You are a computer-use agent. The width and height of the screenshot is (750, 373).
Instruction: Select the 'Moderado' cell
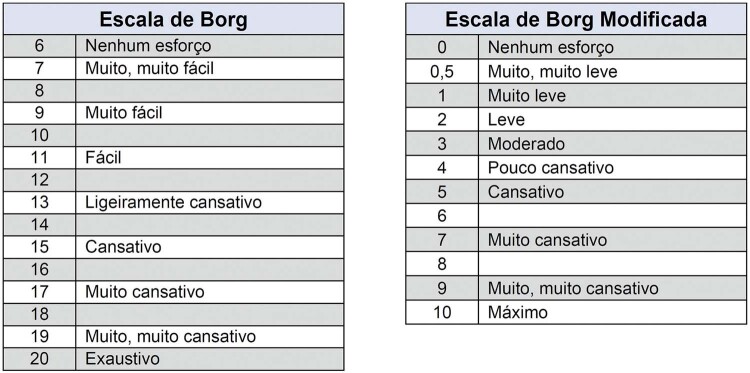[x=612, y=143]
